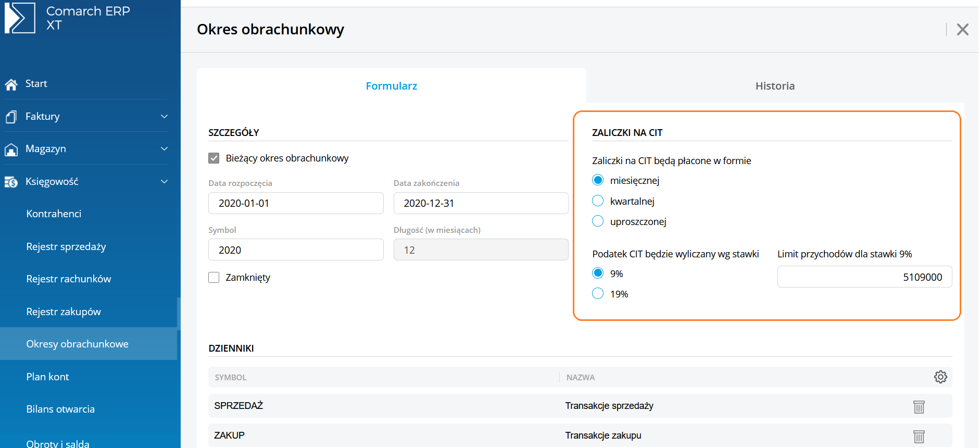Viewport: 980px width, 448px height.
Task: Click the Księgowość accounting icon
Action: (11, 182)
